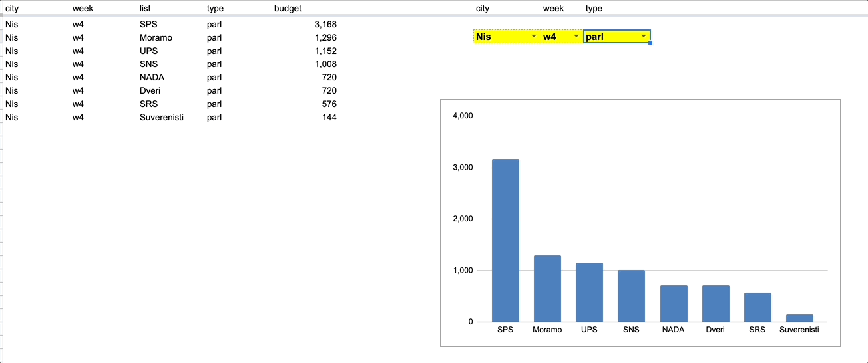Select the 'city' header above the Nis dropdown
This screenshot has width=868, height=363.
pyautogui.click(x=483, y=9)
